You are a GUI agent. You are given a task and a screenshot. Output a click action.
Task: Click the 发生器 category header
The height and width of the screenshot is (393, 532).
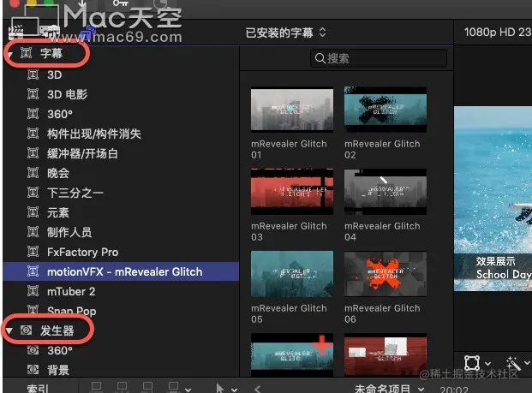[57, 330]
